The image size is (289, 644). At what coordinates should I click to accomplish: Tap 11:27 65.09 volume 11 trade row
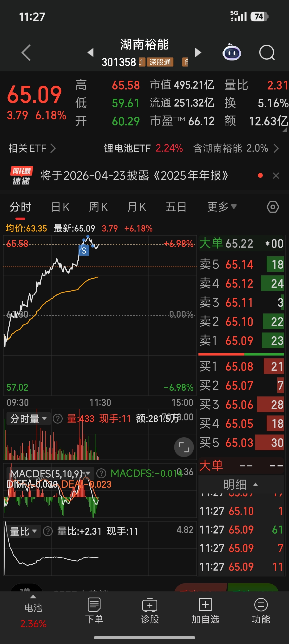pos(241,567)
